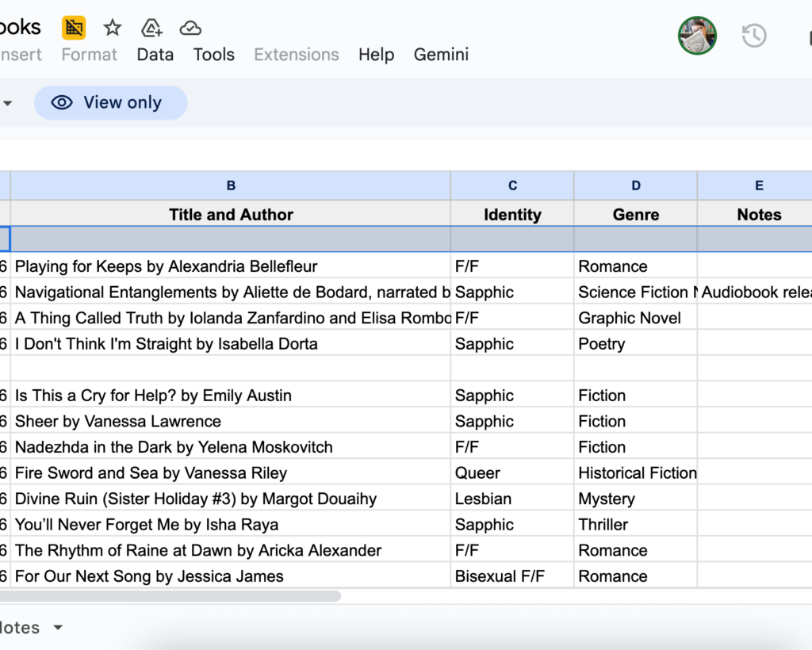The height and width of the screenshot is (650, 812).
Task: Open the dropdown arrow left of View only
Action: [8, 102]
